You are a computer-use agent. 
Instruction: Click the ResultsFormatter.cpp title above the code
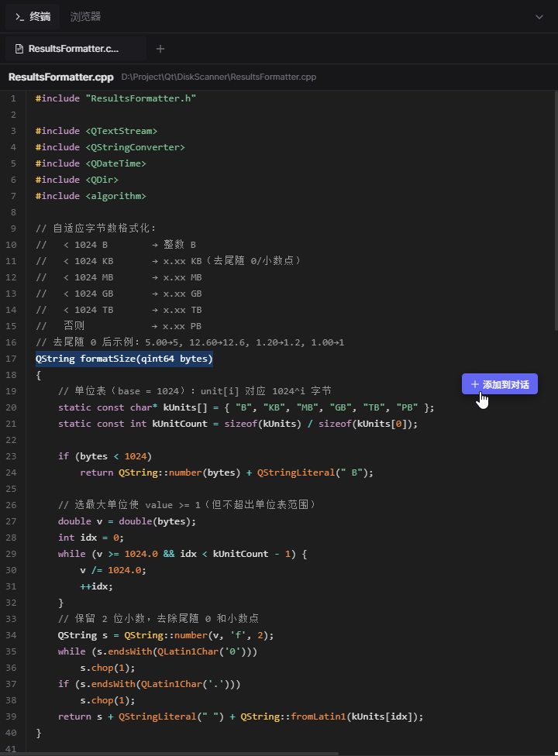point(60,77)
